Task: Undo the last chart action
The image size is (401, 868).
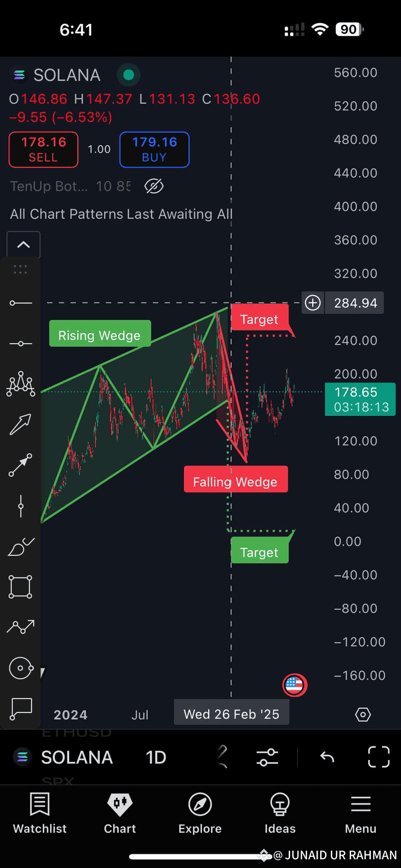Action: pos(327,757)
